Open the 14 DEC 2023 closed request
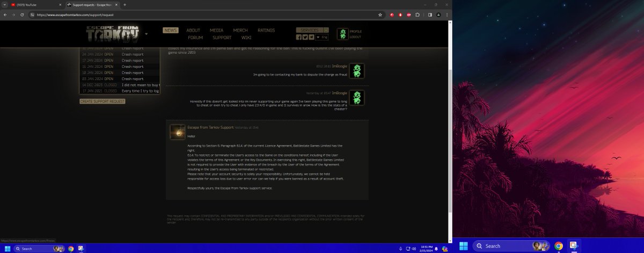Image resolution: width=644 pixels, height=253 pixels. (120, 85)
